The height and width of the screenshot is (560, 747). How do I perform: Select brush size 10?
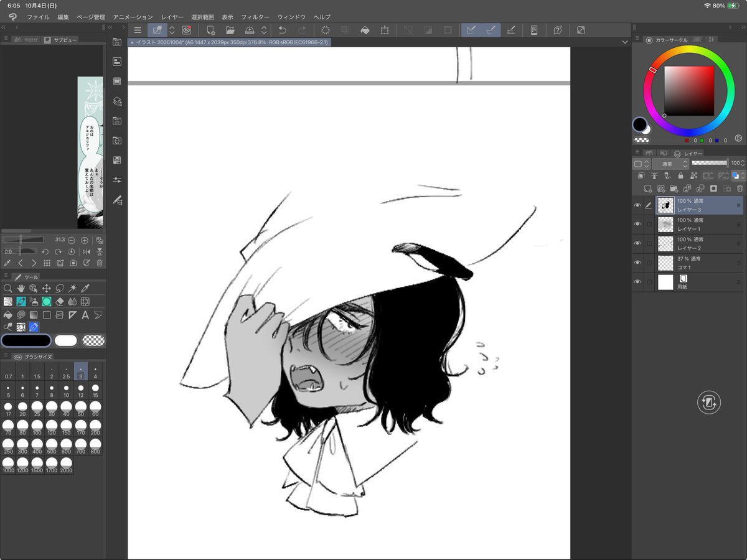(x=66, y=391)
